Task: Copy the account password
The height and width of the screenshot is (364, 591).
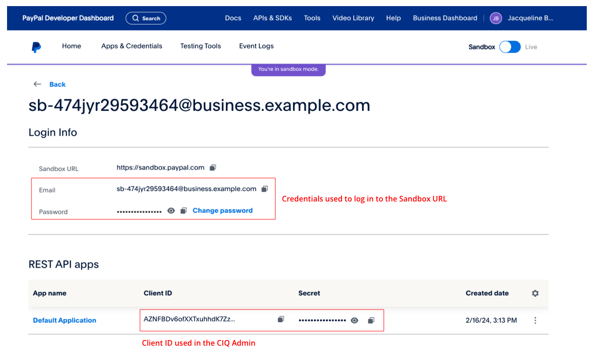Action: click(x=184, y=211)
